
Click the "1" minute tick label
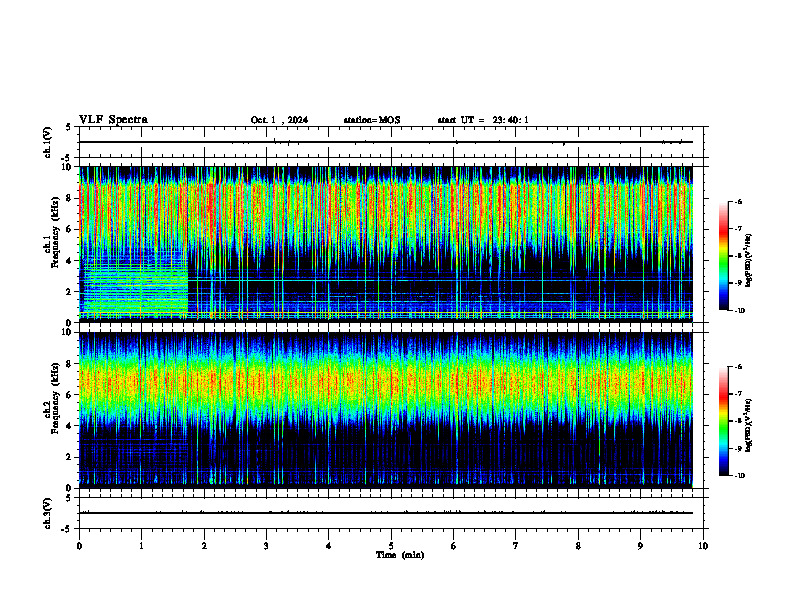point(141,546)
